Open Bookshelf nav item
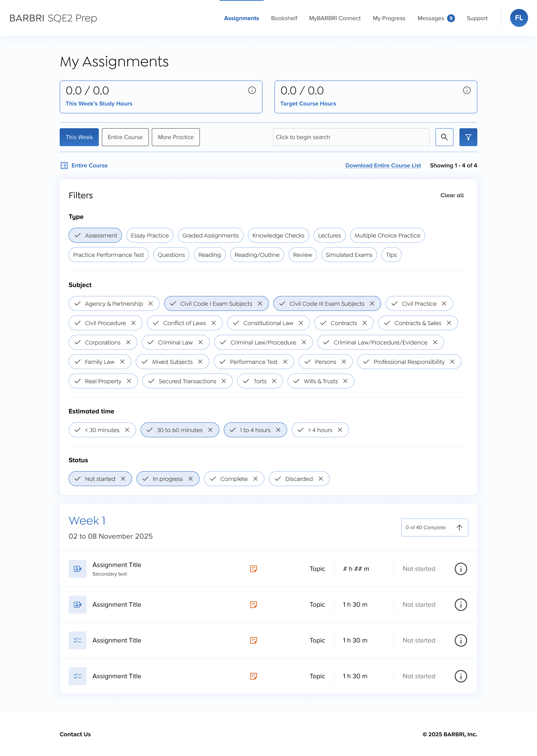 tap(284, 18)
